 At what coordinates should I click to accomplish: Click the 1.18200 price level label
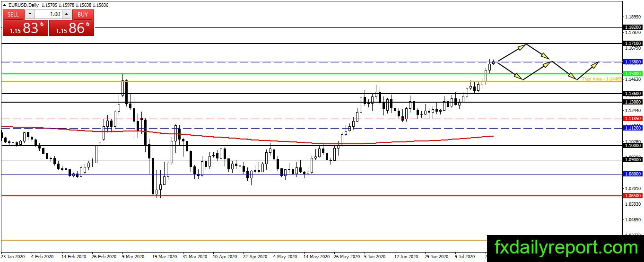pyautogui.click(x=633, y=28)
